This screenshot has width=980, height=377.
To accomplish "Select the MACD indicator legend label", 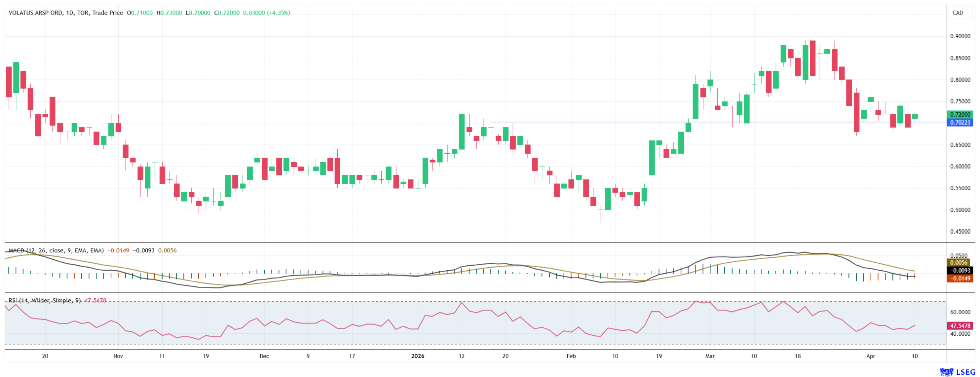I will click(x=56, y=250).
